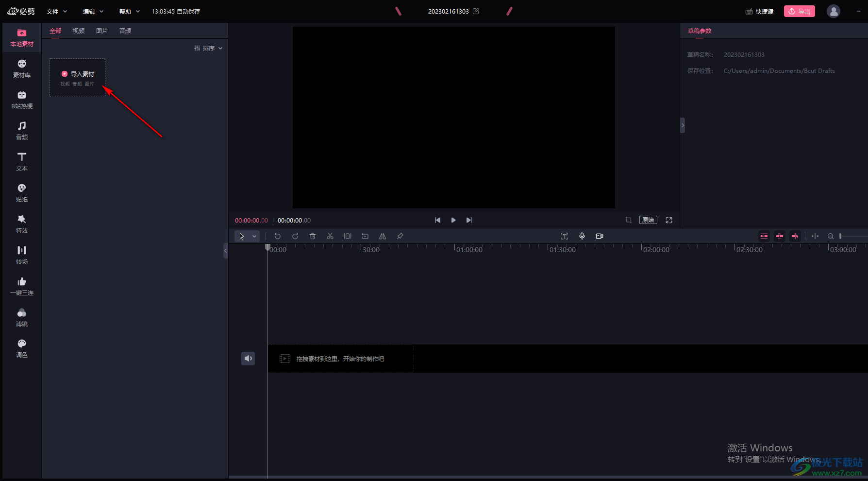The width and height of the screenshot is (868, 481).
Task: Click the user avatar icon
Action: [834, 11]
